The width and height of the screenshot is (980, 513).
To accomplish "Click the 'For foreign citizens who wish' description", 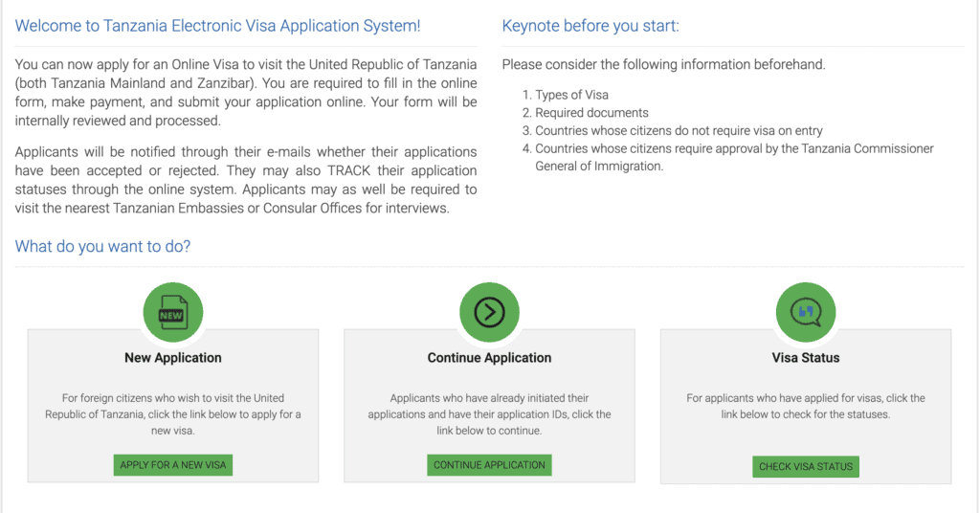I will [x=173, y=414].
